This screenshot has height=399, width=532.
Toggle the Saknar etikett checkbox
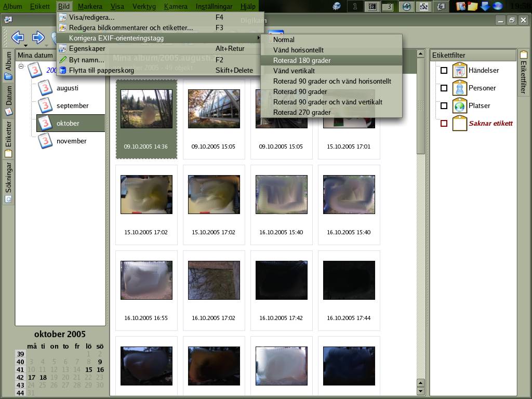pos(444,124)
